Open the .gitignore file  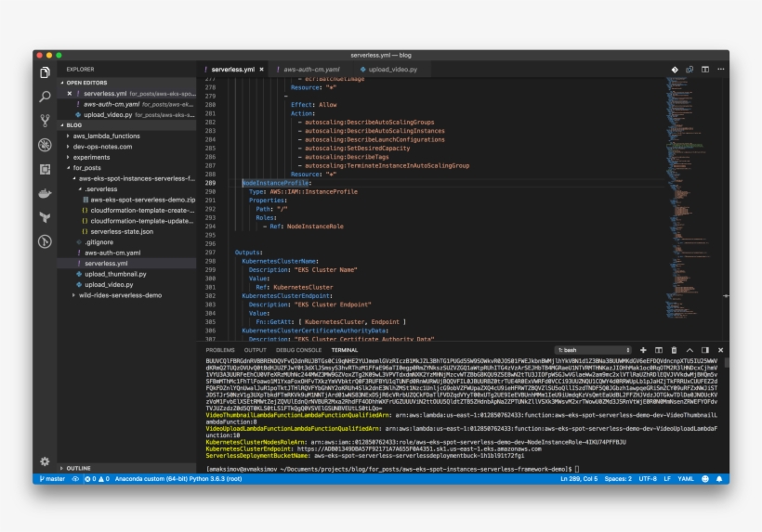(x=99, y=242)
